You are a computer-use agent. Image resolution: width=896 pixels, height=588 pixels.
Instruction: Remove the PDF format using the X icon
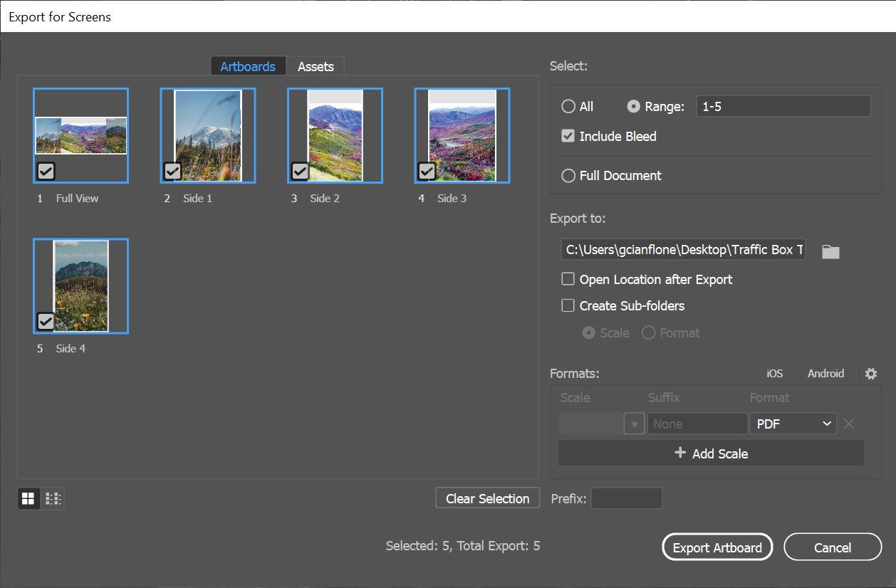point(849,424)
